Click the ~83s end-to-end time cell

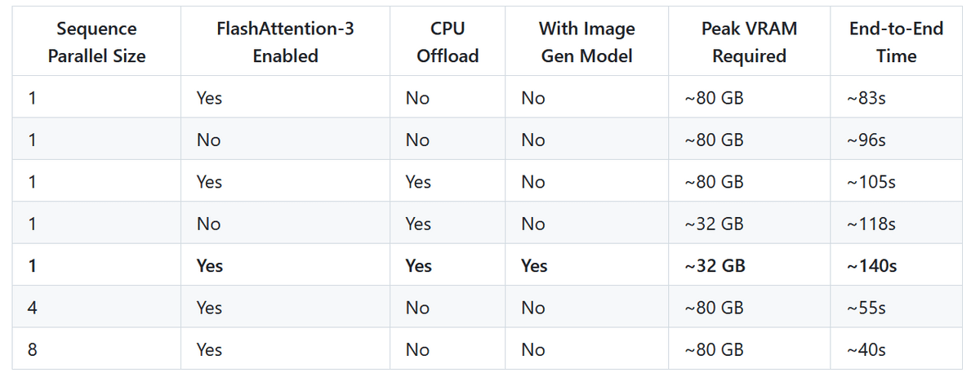tap(867, 98)
